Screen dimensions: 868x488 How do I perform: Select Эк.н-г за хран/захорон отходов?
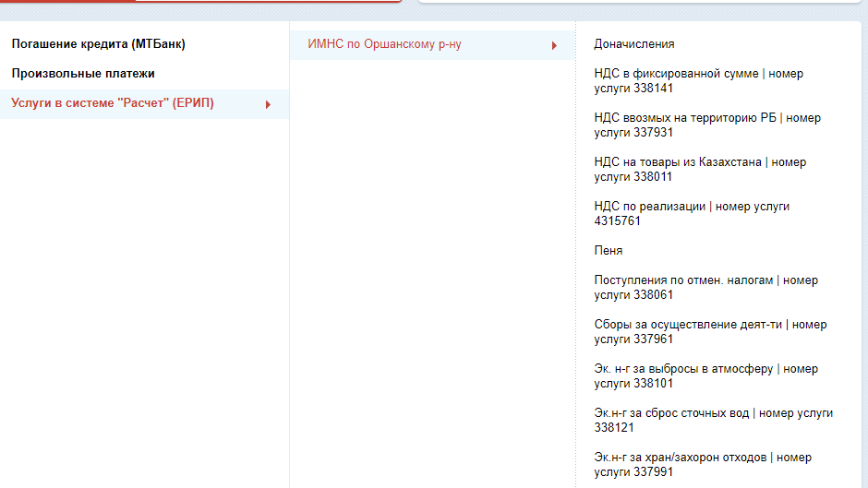[703, 465]
